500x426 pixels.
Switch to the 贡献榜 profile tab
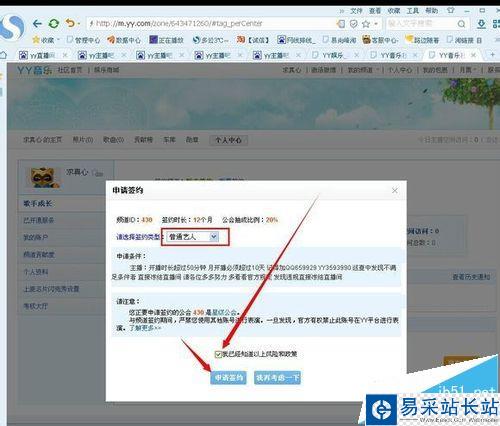click(143, 140)
